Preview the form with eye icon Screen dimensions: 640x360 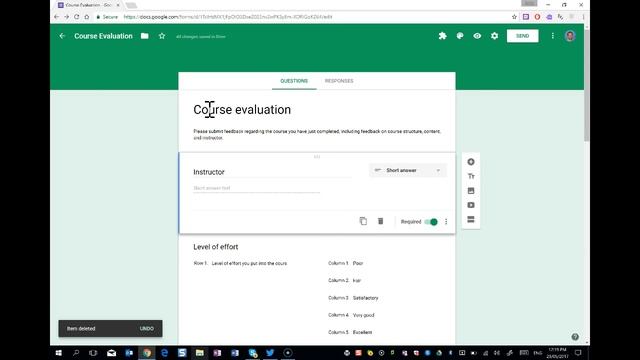(x=477, y=36)
